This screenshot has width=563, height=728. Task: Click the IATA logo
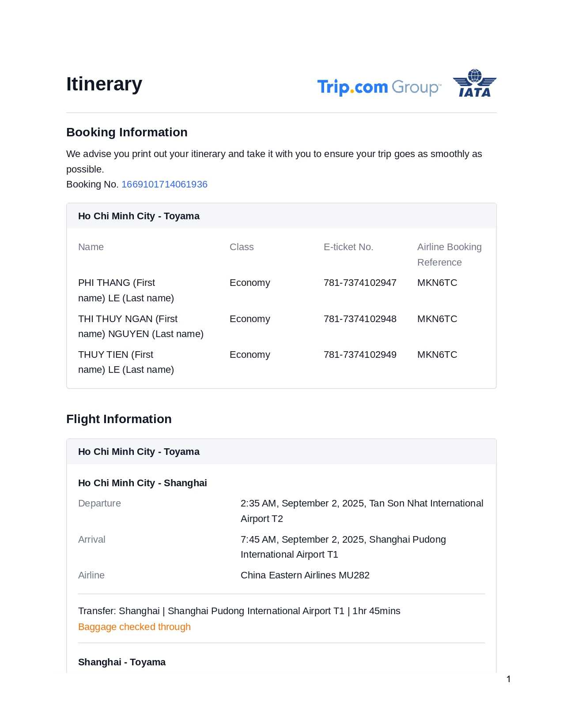coord(475,83)
